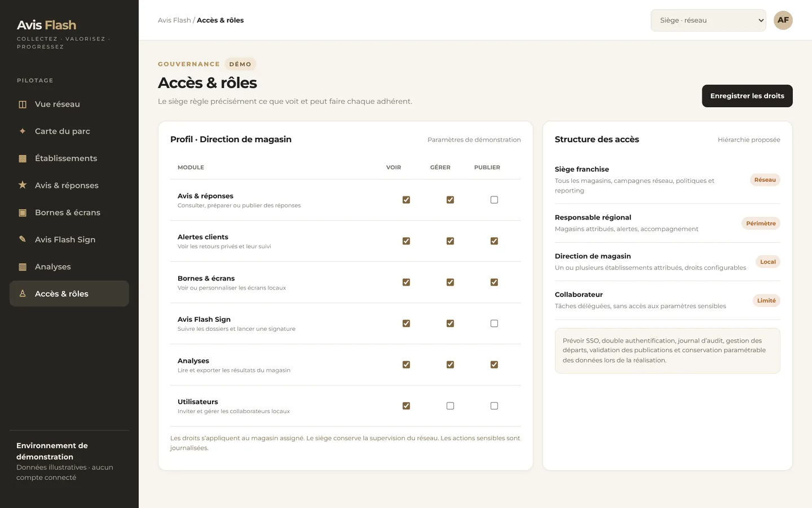The width and height of the screenshot is (812, 508).
Task: Click the Carte du parc star icon
Action: click(23, 131)
